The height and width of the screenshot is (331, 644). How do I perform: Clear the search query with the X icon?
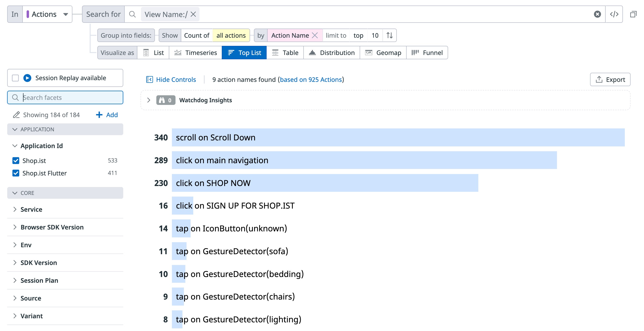pos(597,14)
